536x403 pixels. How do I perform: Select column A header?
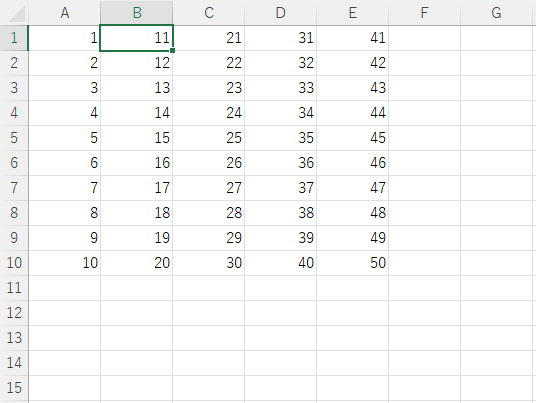tap(65, 13)
